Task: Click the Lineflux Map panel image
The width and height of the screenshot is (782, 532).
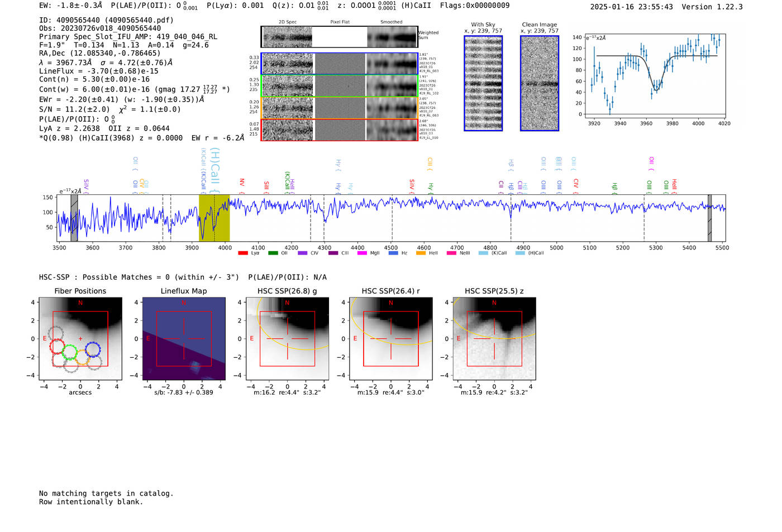Action: coord(184,338)
